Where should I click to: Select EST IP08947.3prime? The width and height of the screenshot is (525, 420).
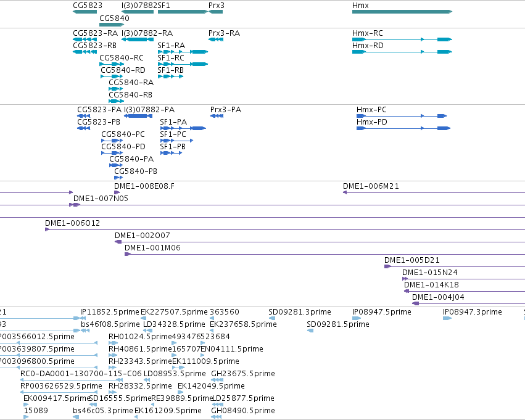447,319
